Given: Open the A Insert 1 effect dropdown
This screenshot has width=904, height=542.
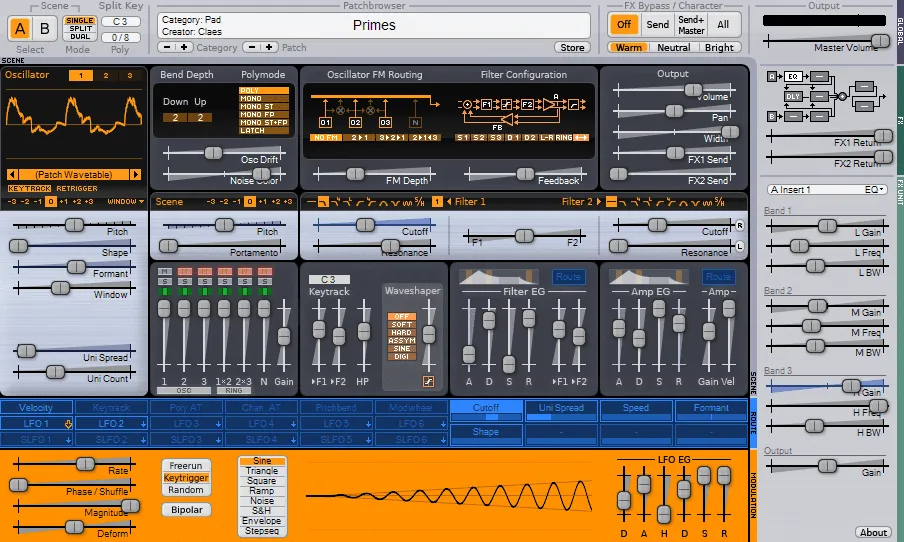Looking at the screenshot, I should [x=826, y=189].
